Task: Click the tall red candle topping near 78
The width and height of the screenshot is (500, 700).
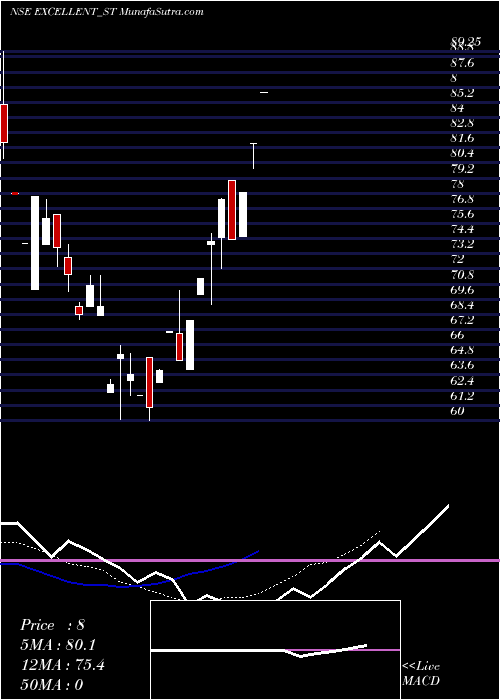Action: click(232, 210)
